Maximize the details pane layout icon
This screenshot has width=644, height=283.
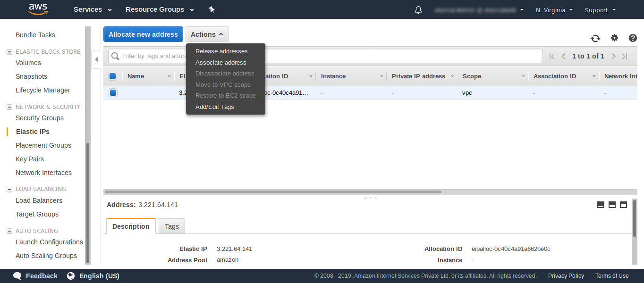point(623,205)
